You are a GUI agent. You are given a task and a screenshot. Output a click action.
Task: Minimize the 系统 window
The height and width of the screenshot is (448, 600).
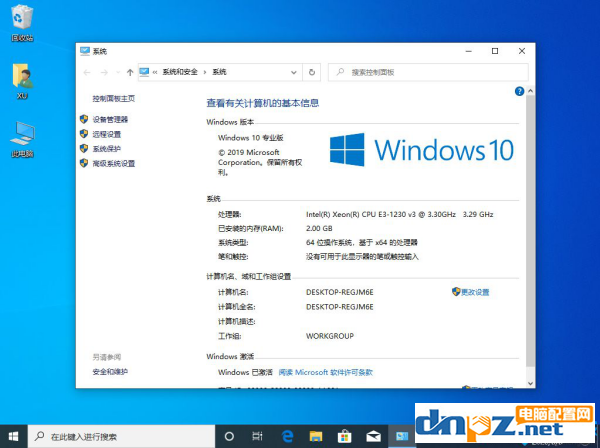click(x=468, y=51)
